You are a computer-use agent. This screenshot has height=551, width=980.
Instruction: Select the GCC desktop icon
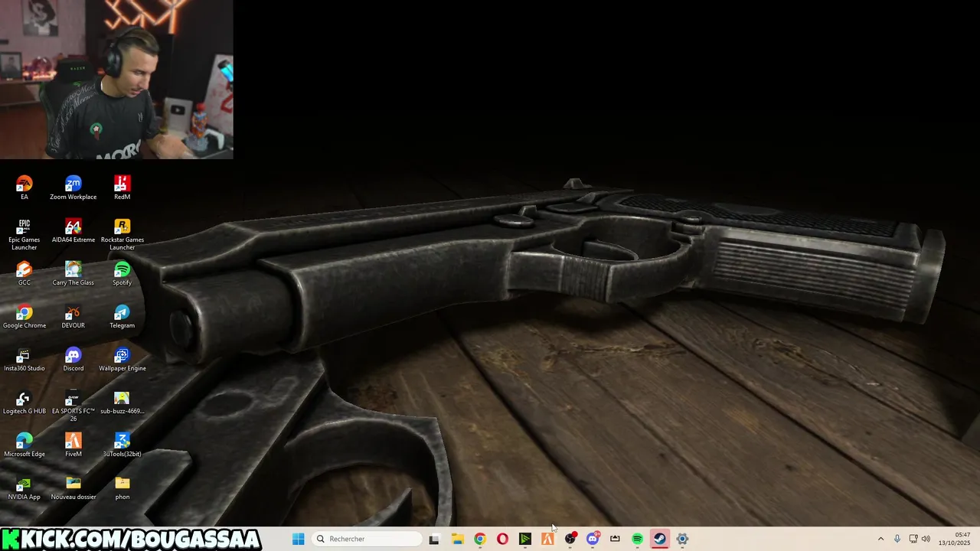[x=24, y=273]
